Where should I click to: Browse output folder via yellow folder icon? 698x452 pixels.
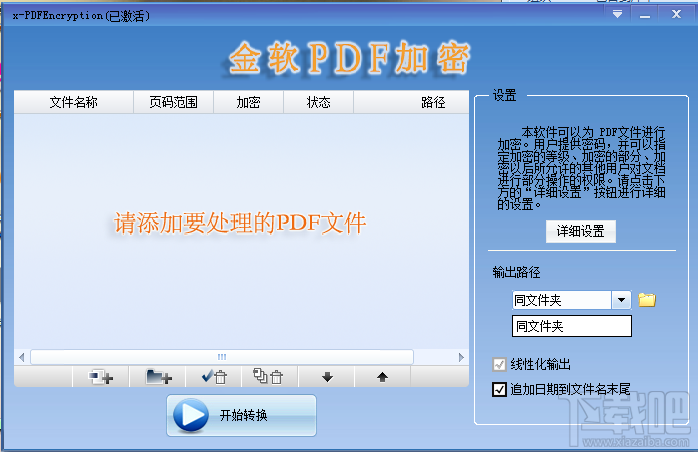(647, 300)
